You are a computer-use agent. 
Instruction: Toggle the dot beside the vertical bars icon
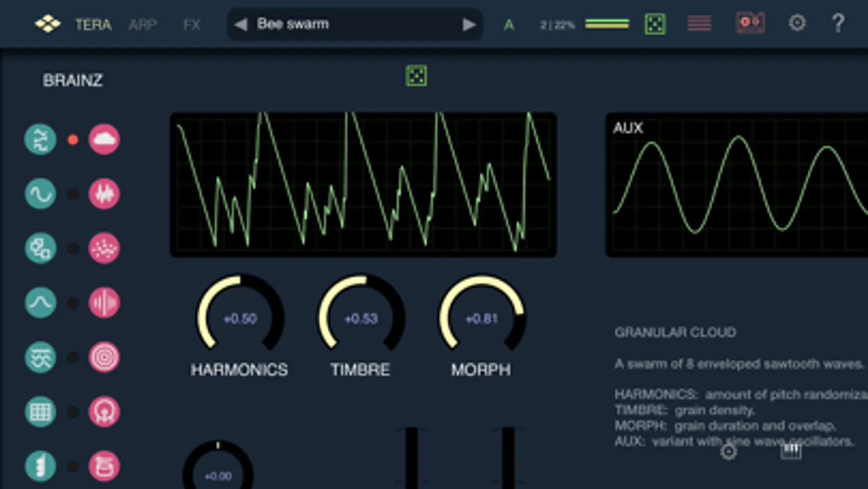click(x=73, y=303)
